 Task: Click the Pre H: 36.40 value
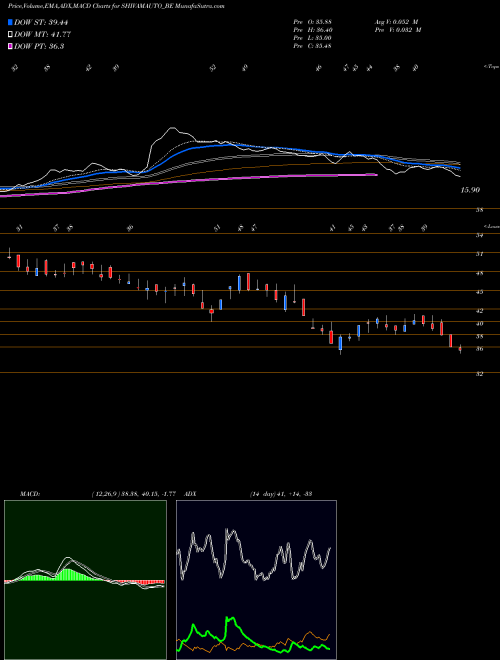(x=312, y=30)
